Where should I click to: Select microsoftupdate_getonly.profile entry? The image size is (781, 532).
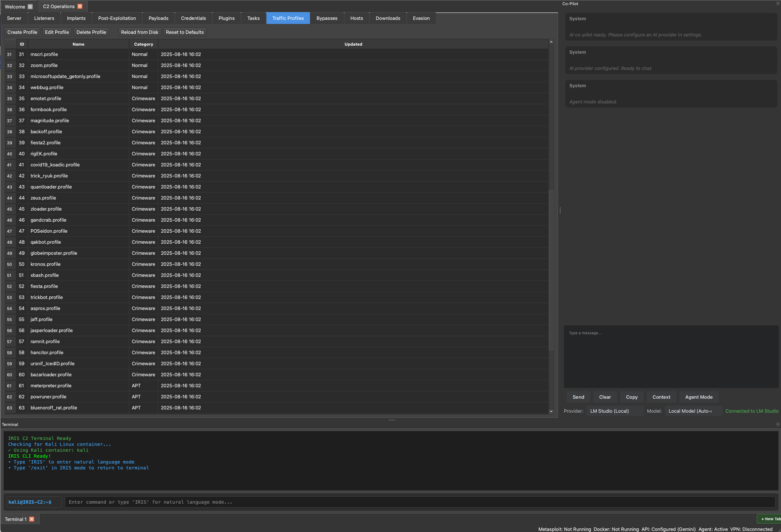pos(277,76)
